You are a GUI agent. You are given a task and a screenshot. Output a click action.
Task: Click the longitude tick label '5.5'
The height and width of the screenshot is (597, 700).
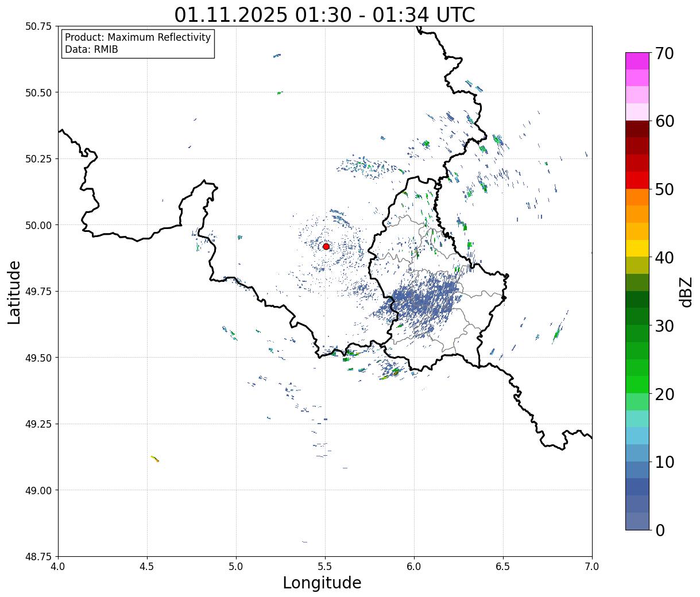tap(325, 567)
